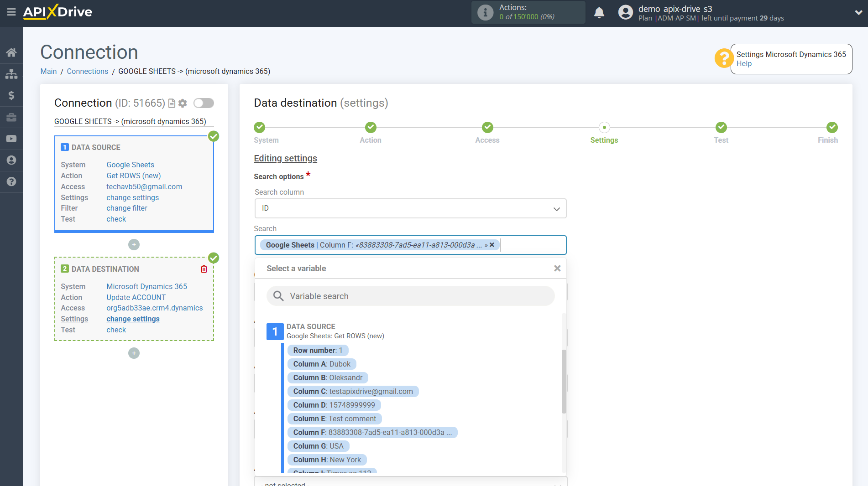
Task: Go to the Access step
Action: (x=487, y=127)
